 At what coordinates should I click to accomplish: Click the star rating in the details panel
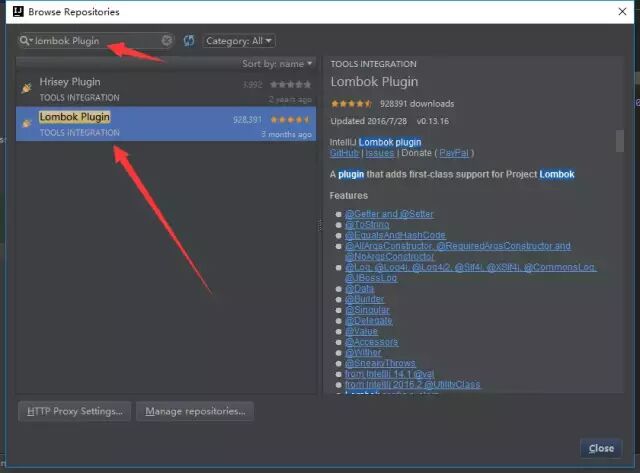click(351, 104)
